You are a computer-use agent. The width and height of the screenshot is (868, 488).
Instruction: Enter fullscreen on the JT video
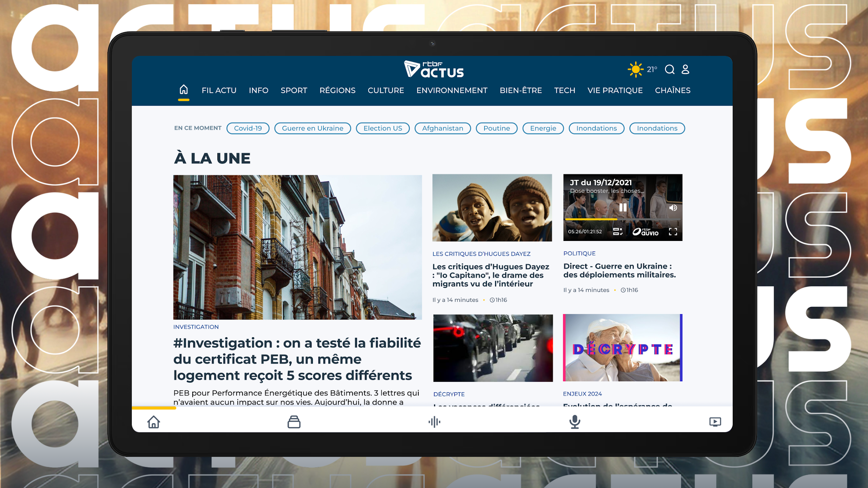[x=673, y=232]
